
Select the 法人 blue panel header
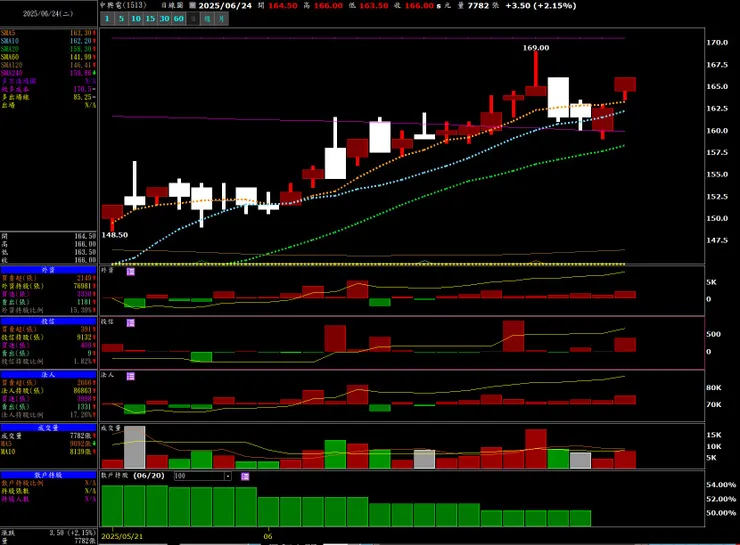point(48,375)
